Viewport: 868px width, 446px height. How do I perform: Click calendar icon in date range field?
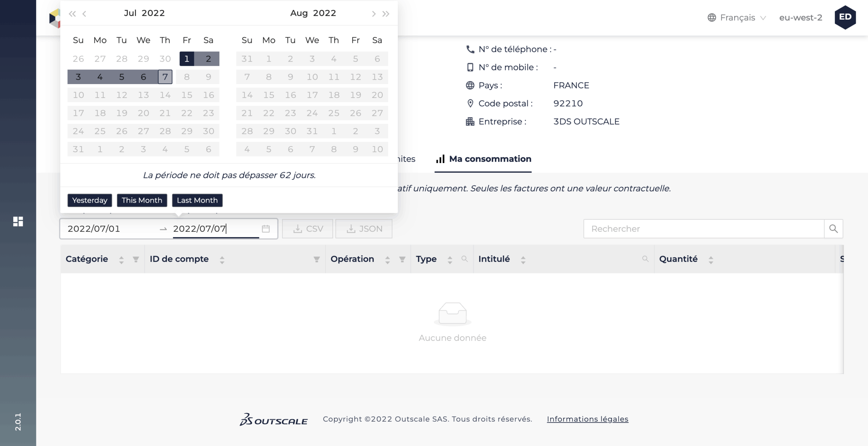coord(266,229)
